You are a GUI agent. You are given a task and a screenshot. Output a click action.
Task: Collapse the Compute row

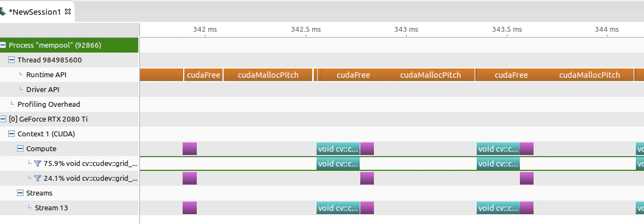(20, 148)
